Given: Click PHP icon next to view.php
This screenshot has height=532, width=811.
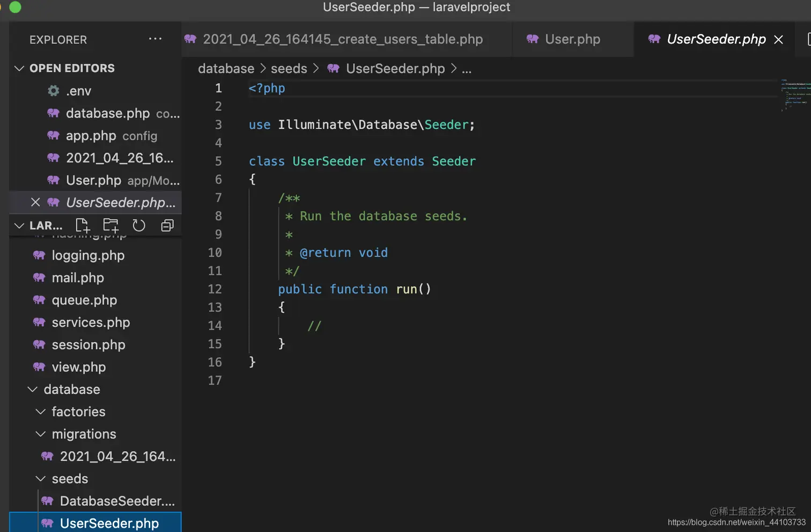Looking at the screenshot, I should coord(39,367).
